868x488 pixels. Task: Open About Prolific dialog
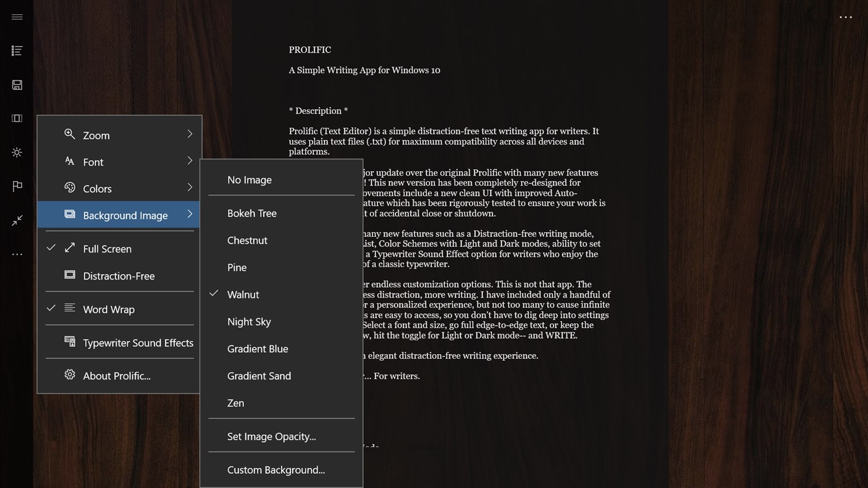(x=117, y=375)
